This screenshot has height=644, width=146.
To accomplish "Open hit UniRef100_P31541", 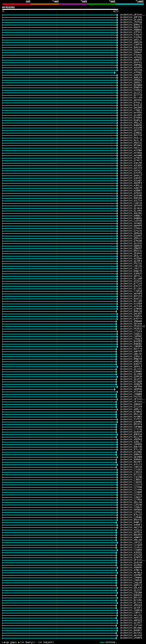I will click(131, 55).
